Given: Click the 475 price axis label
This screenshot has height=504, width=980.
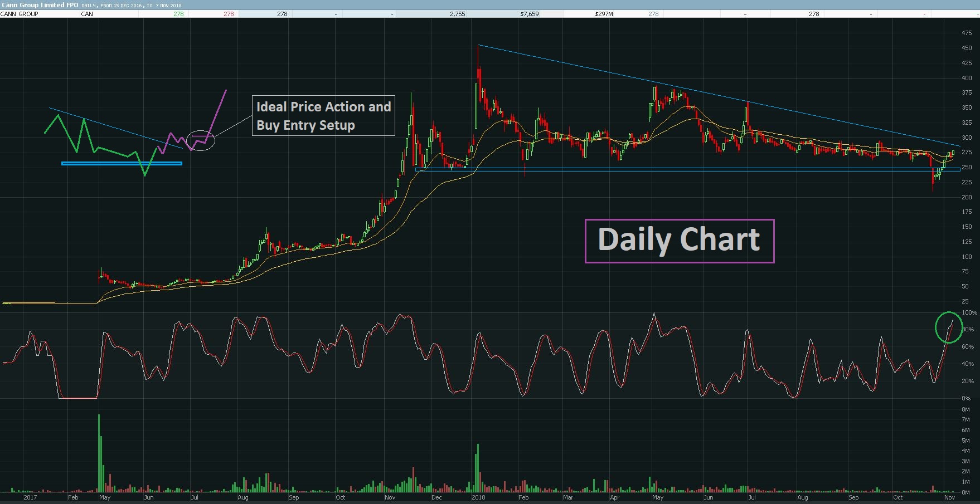Looking at the screenshot, I should point(967,33).
